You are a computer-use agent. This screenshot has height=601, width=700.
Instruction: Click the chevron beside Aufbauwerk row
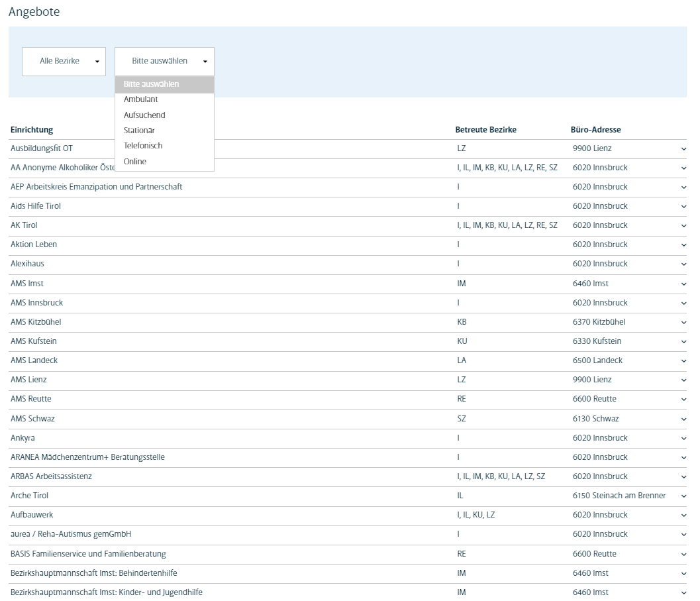(x=683, y=516)
